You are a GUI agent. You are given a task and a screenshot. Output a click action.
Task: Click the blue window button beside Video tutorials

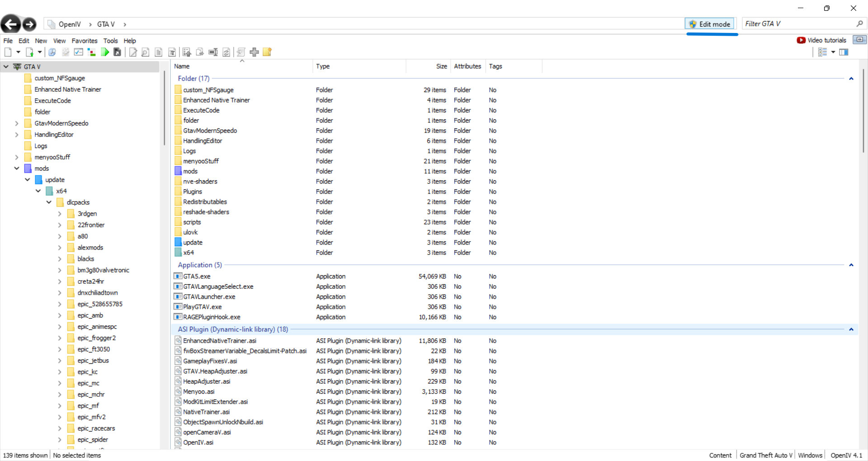coord(859,40)
